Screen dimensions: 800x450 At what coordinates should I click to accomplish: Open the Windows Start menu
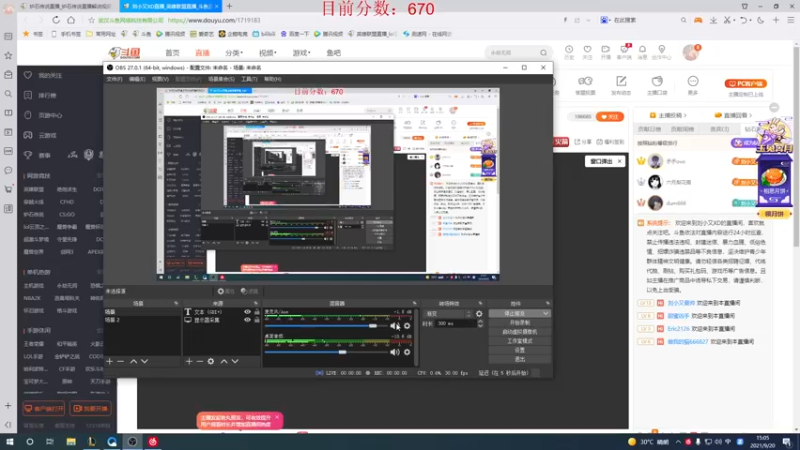click(10, 441)
